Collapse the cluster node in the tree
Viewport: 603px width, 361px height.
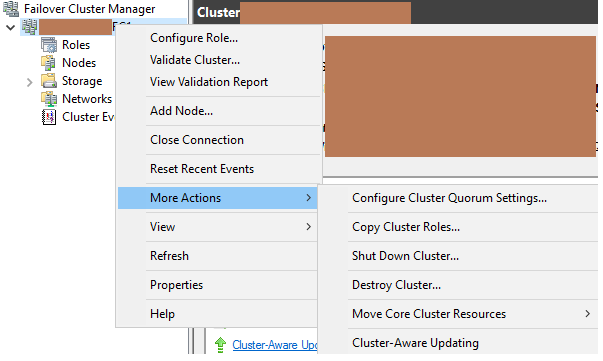click(10, 27)
